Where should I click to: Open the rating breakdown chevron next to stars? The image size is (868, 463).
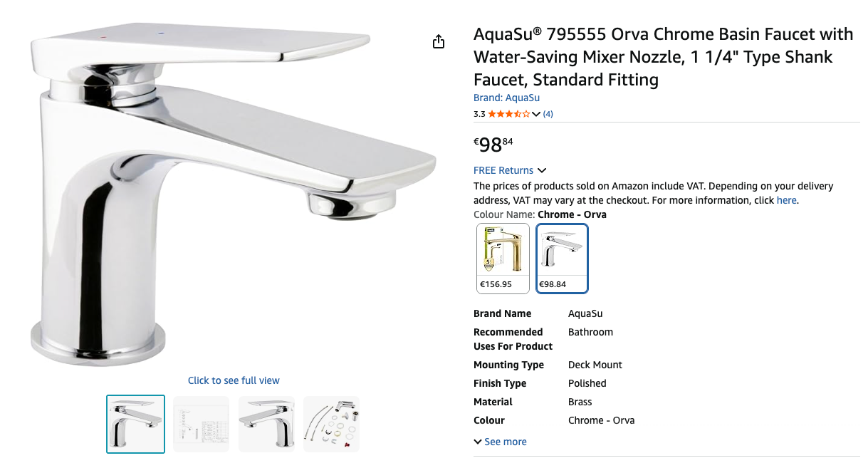(x=536, y=115)
